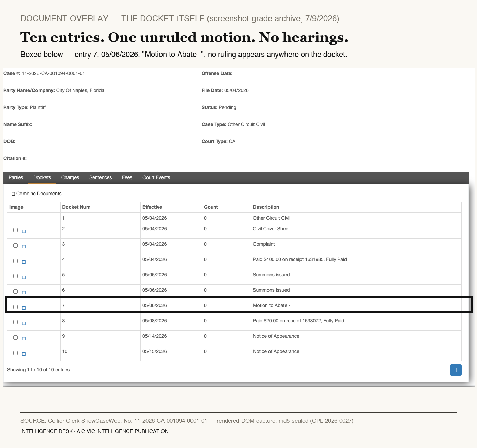Open the Court Events tab
Viewport: 477px width, 448px height.
tap(156, 178)
